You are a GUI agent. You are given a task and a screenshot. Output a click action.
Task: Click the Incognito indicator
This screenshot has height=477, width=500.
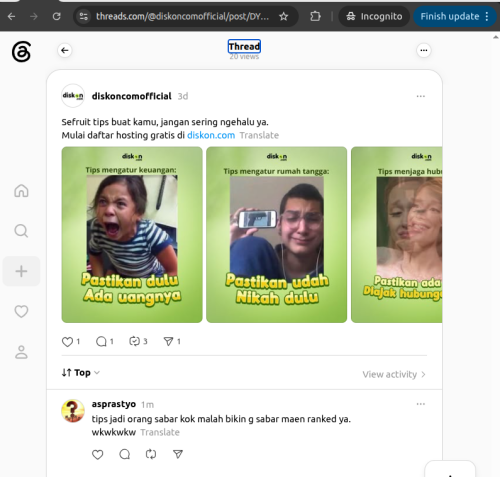(x=374, y=16)
